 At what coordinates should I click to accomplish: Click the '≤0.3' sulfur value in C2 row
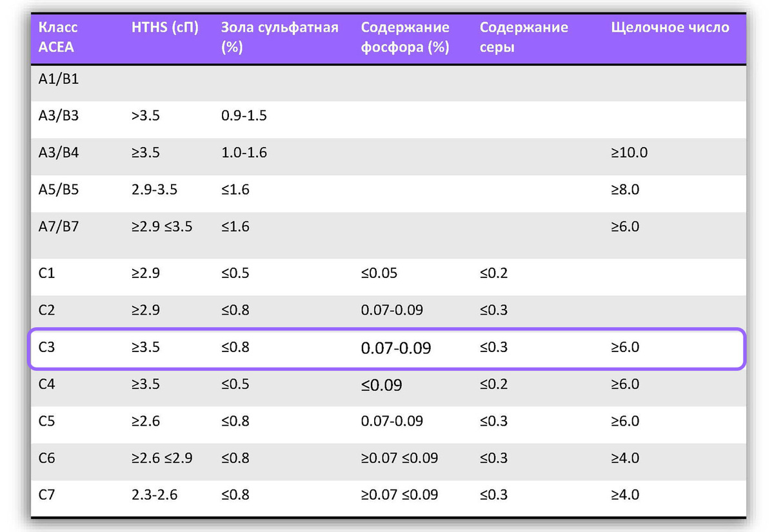tap(494, 310)
